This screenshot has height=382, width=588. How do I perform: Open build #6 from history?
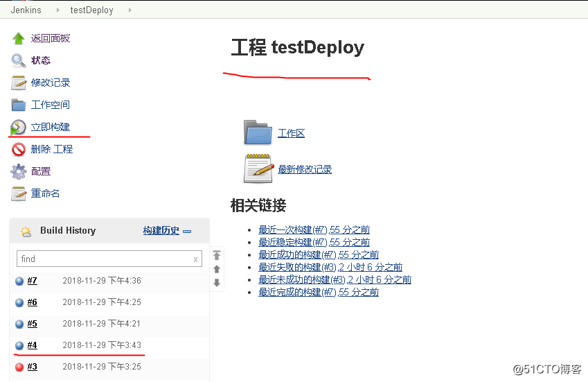33,302
